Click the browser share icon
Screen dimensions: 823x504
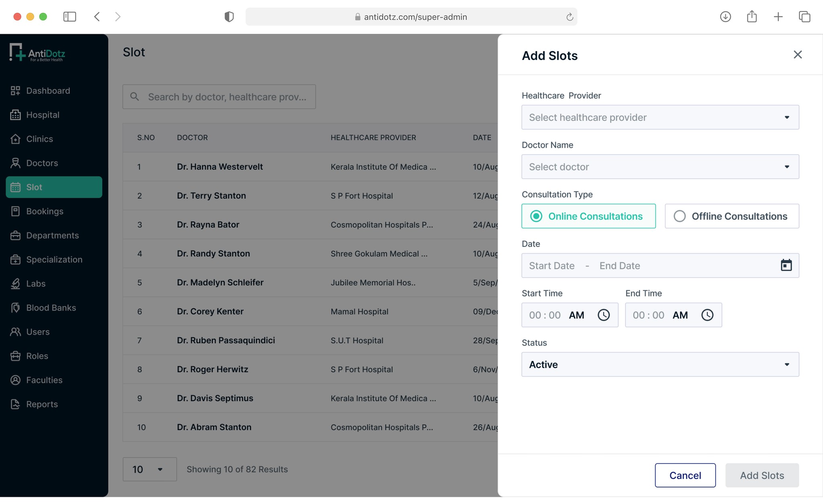751,16
